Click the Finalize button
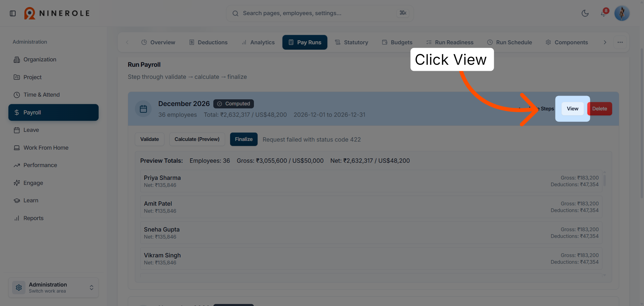644x306 pixels. pos(244,139)
